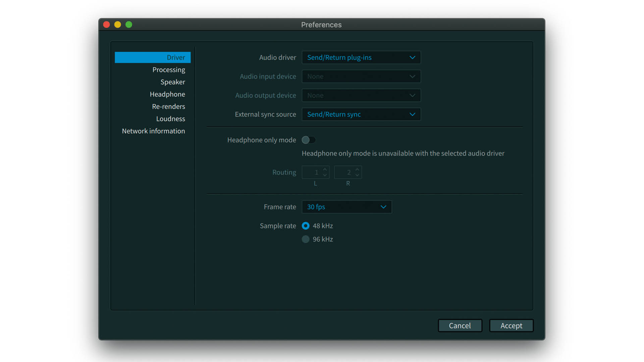Open the Audio driver dropdown
The image size is (644, 362).
point(361,57)
